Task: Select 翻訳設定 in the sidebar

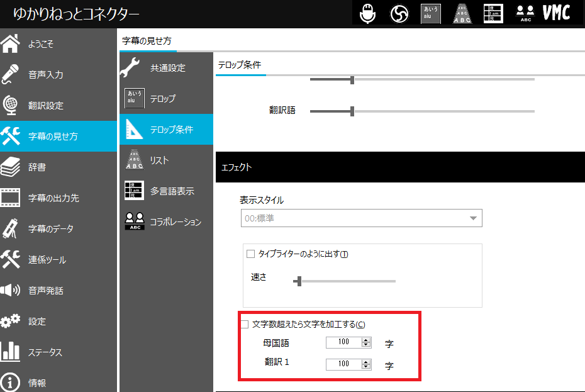Action: point(58,105)
